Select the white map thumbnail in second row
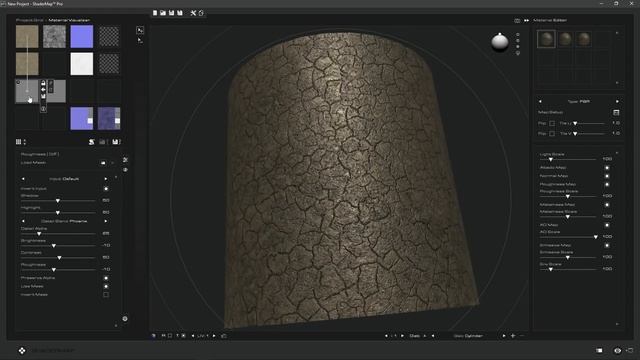 (82, 64)
